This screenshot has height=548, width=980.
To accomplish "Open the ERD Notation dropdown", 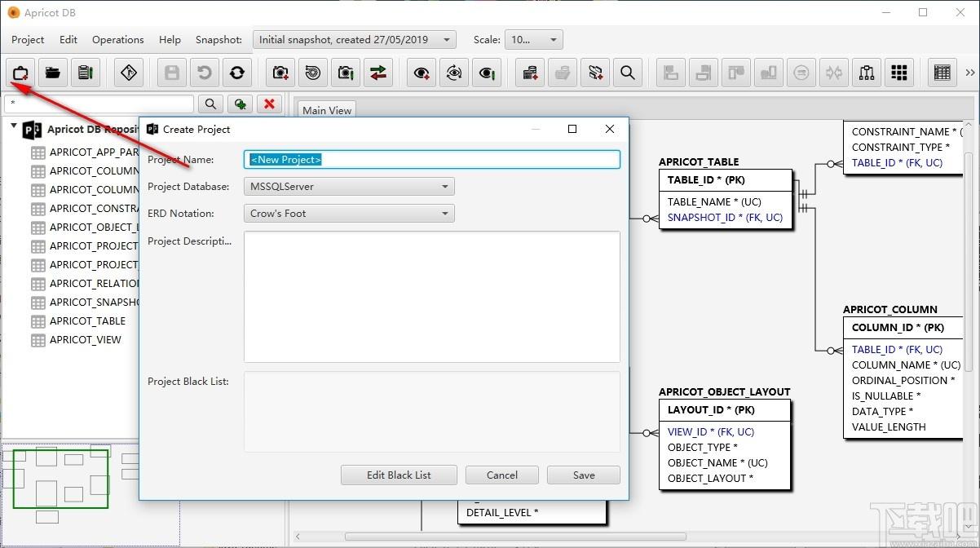I will [x=349, y=214].
